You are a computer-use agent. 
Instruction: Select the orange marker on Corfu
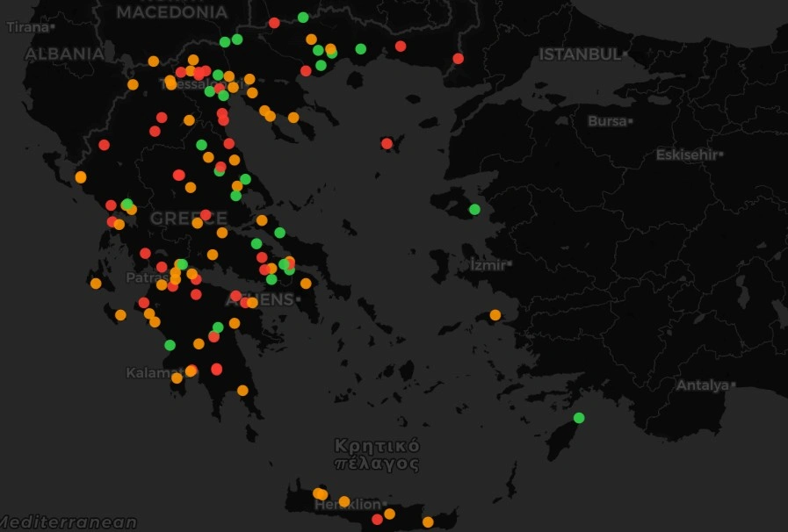(x=81, y=177)
